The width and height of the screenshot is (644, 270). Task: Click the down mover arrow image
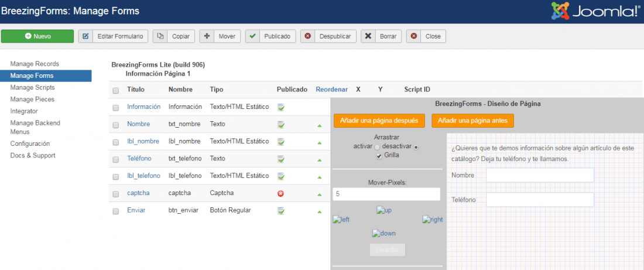(x=383, y=233)
